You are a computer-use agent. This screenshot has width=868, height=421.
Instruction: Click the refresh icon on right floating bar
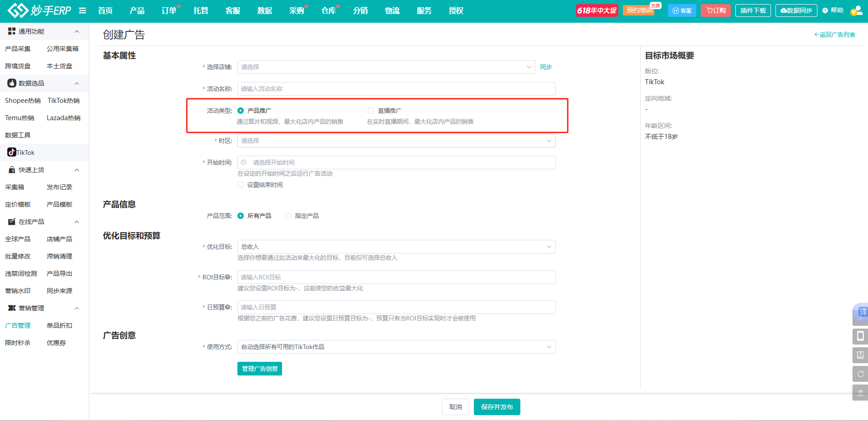tap(860, 374)
